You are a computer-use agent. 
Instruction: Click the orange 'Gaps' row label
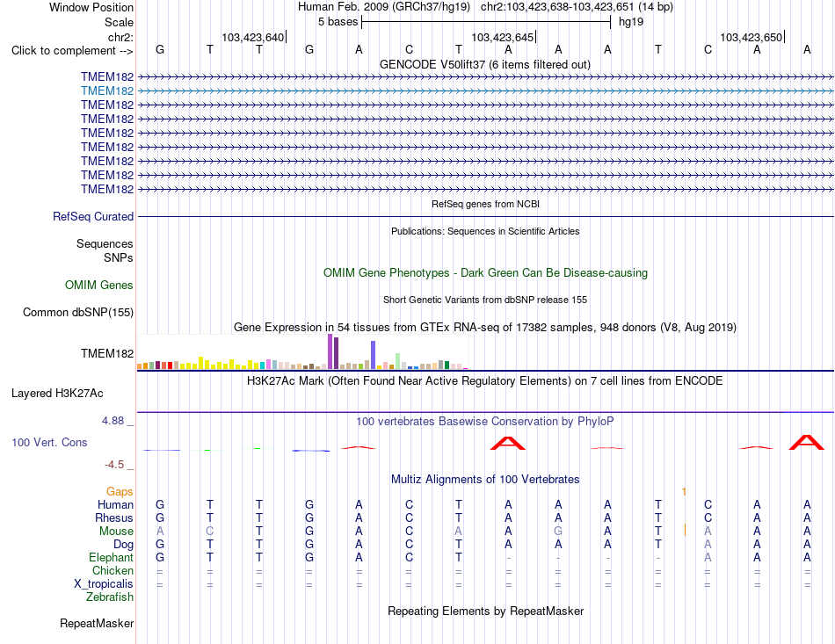pyautogui.click(x=120, y=492)
